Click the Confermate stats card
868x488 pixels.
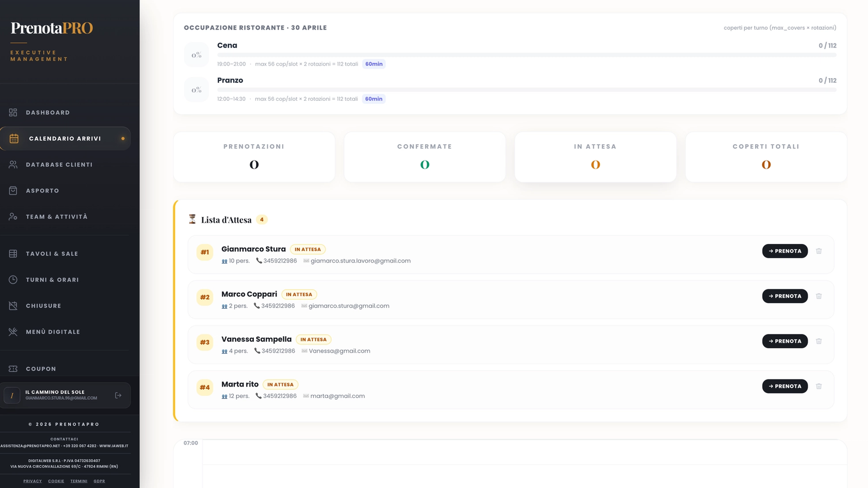(x=425, y=157)
